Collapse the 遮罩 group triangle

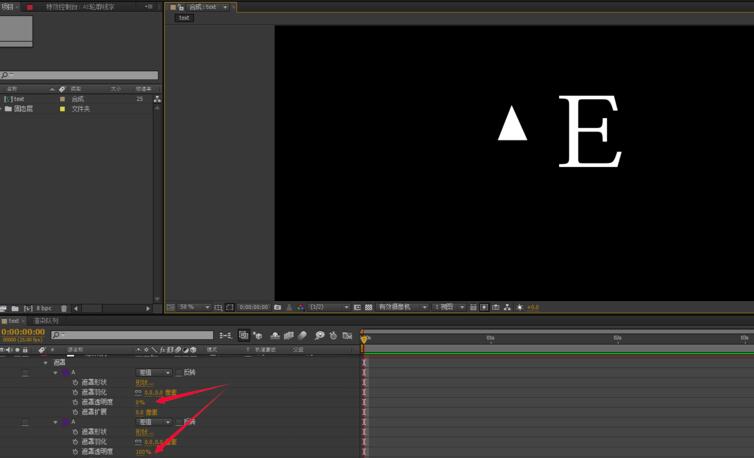click(46, 363)
